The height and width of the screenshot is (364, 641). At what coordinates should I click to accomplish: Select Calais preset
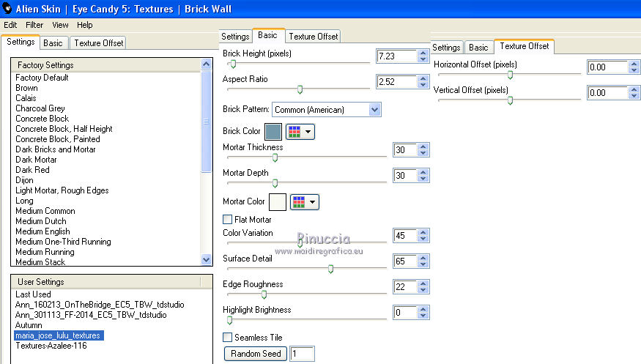[x=26, y=98]
